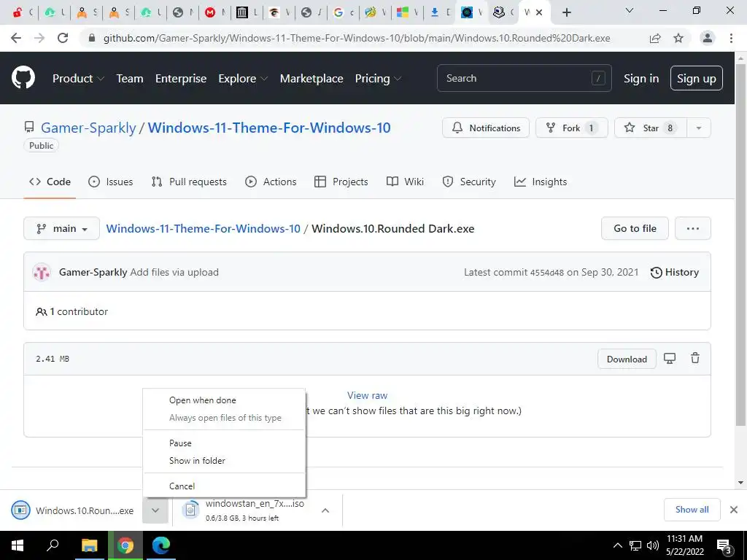Expand the Explore dropdown menu
This screenshot has width=747, height=560.
243,79
